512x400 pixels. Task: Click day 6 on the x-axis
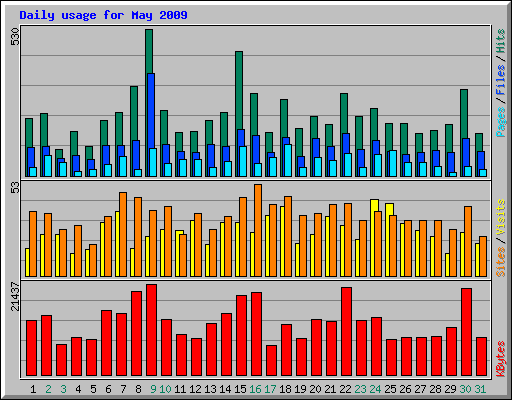[108, 389]
